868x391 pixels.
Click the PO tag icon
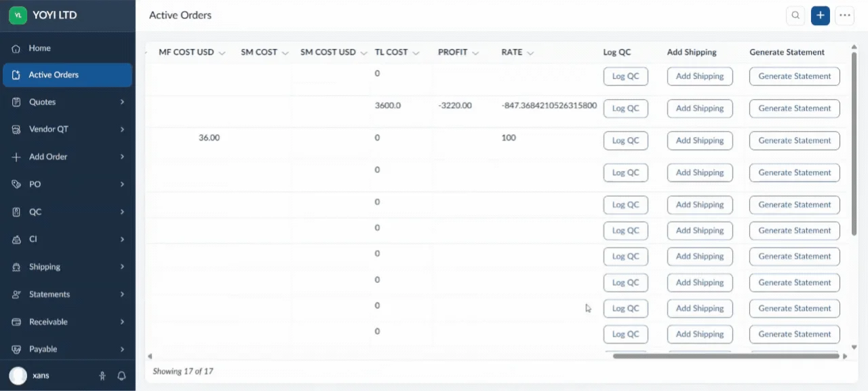point(16,184)
